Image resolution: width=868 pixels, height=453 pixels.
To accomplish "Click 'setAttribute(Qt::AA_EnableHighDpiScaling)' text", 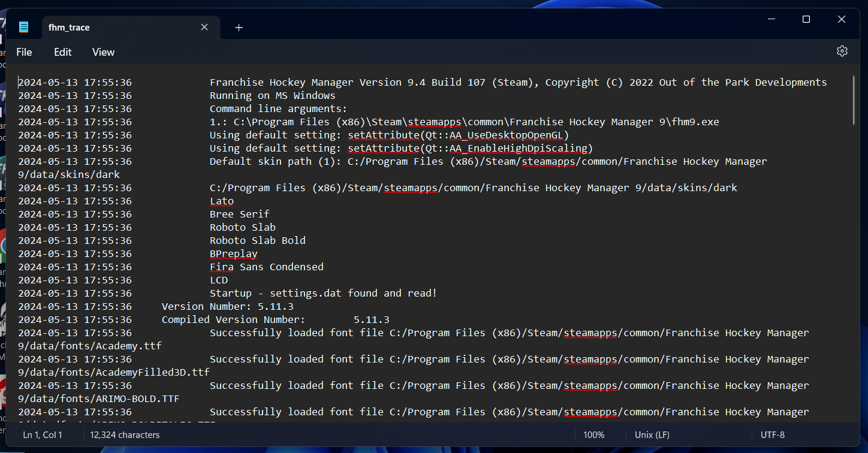I will (x=471, y=148).
